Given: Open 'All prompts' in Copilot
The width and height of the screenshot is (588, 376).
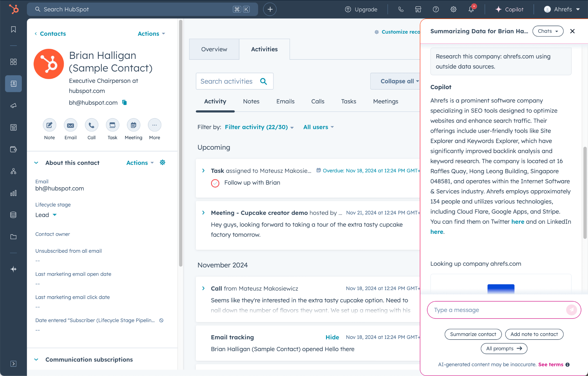Looking at the screenshot, I should [504, 348].
